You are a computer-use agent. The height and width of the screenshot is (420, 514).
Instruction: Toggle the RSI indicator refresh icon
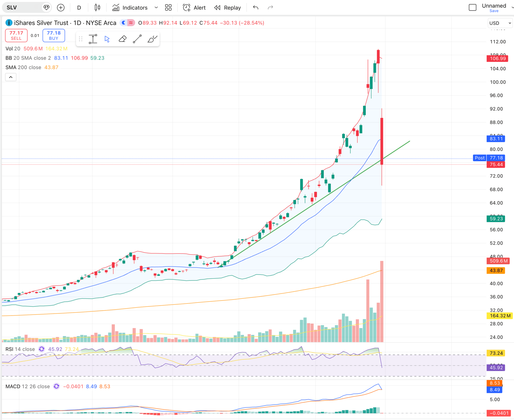(x=41, y=349)
